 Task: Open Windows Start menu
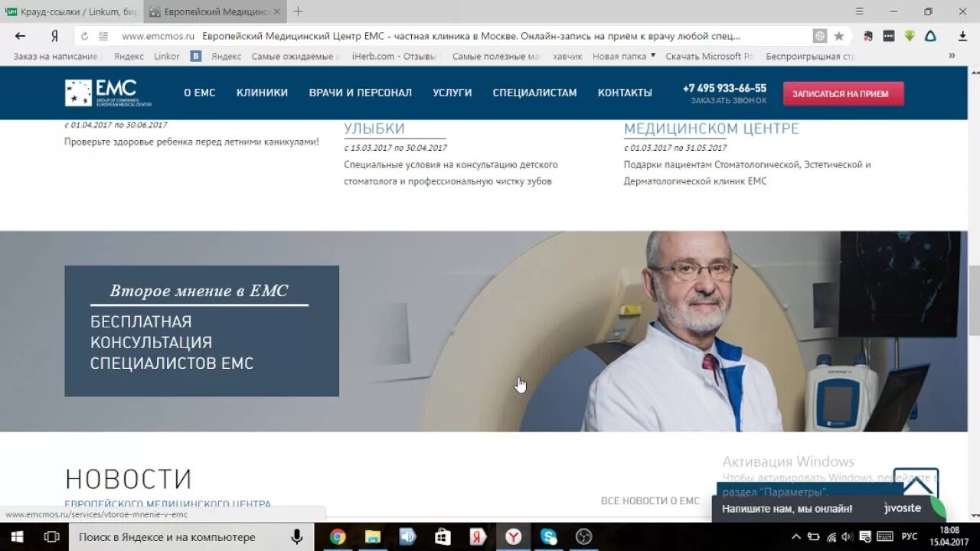17,537
